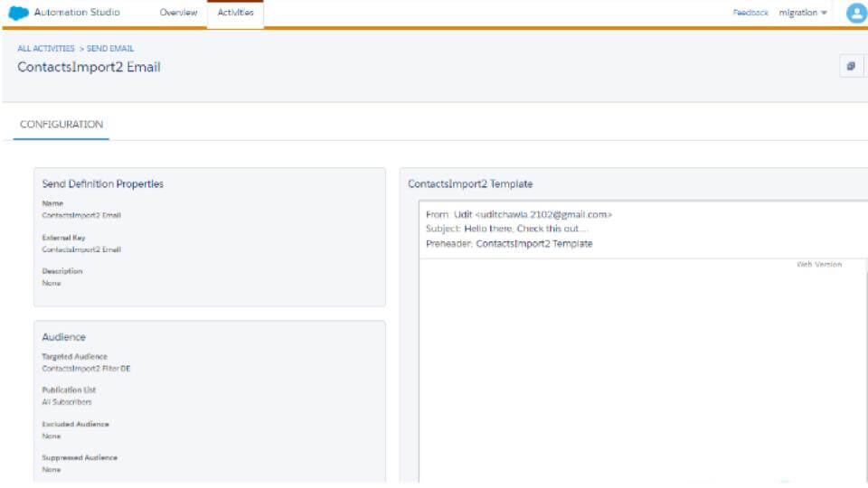Click the All Subscribers publication list value
This screenshot has height=488, width=868.
coord(67,402)
